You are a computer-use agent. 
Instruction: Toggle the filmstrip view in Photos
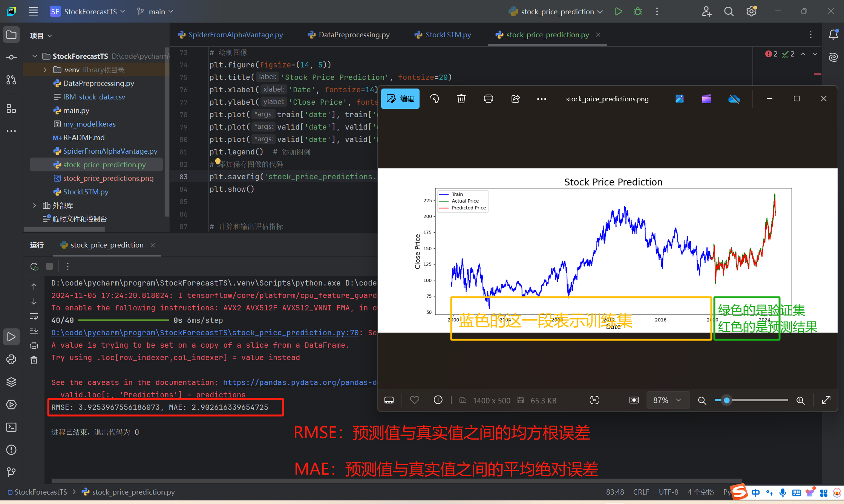click(x=389, y=400)
